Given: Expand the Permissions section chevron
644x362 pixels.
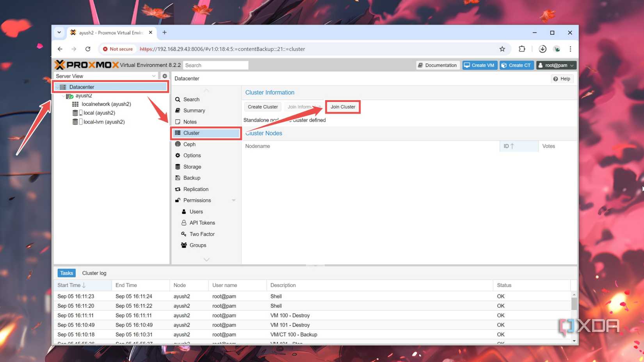Looking at the screenshot, I should pos(234,200).
